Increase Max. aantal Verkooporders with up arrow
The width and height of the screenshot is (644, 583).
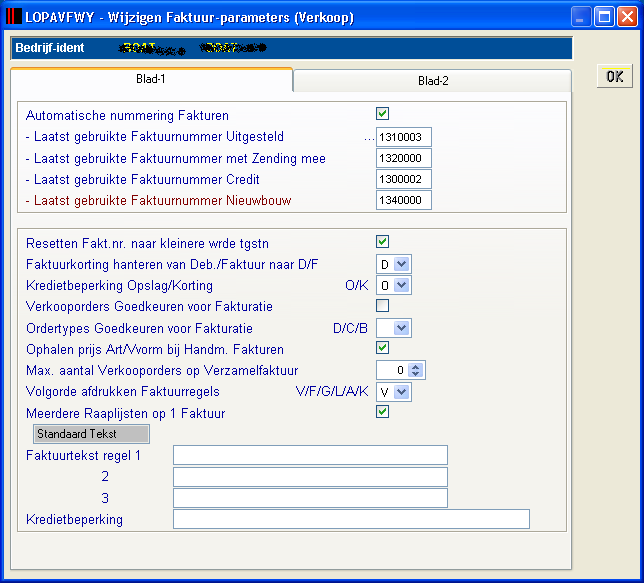coord(416,366)
